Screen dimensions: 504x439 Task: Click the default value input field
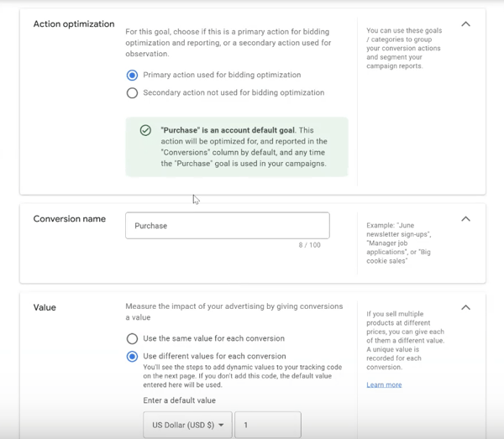coord(268,426)
